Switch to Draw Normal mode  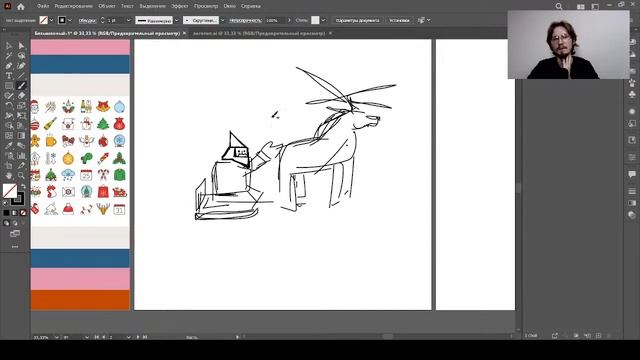[x=6, y=223]
